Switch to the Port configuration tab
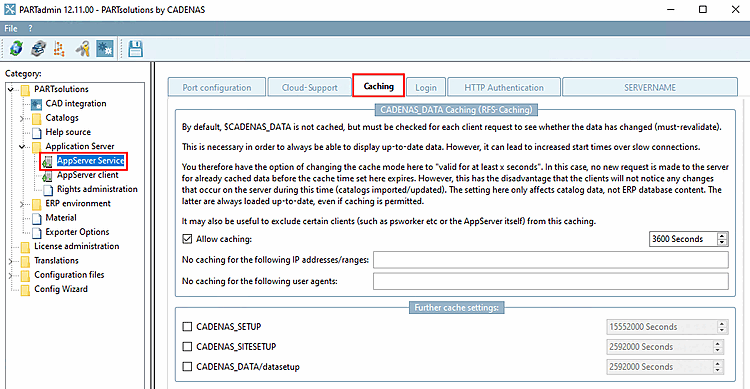 point(217,88)
